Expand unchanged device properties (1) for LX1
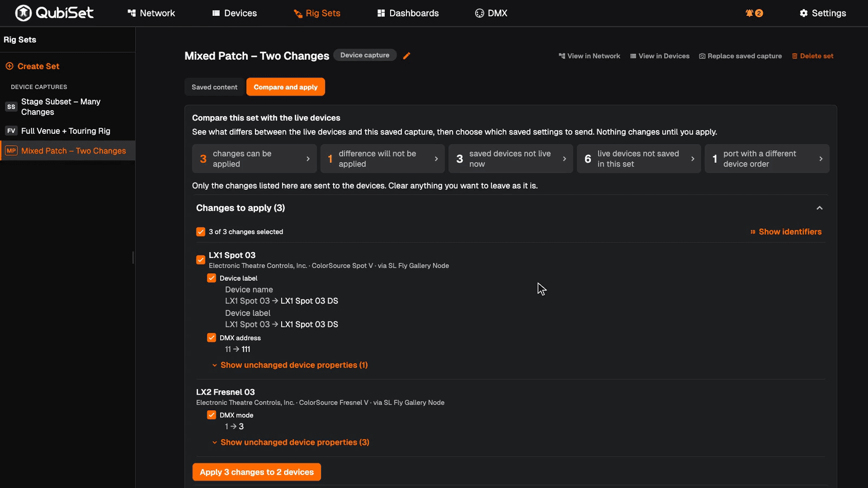Image resolution: width=868 pixels, height=488 pixels. 290,365
